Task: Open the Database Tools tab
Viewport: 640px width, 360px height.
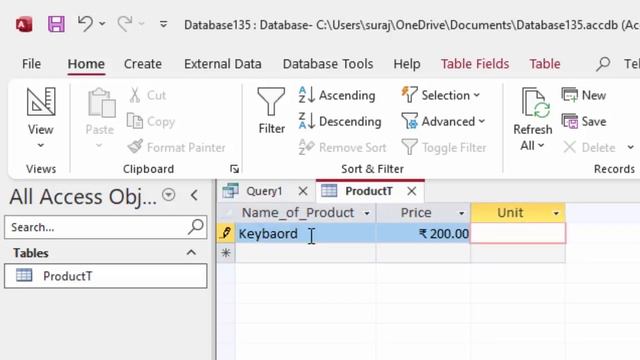Action: 328,64
